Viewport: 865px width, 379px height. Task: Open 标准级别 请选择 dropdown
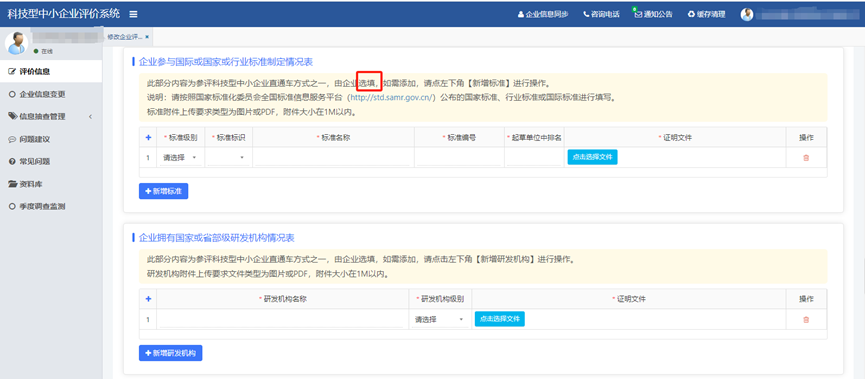pos(180,158)
